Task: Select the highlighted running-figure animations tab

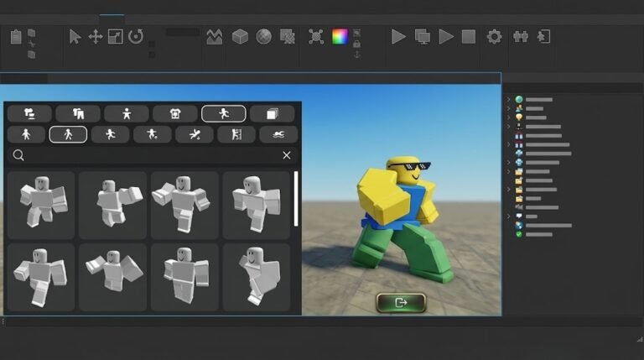Action: [x=223, y=113]
